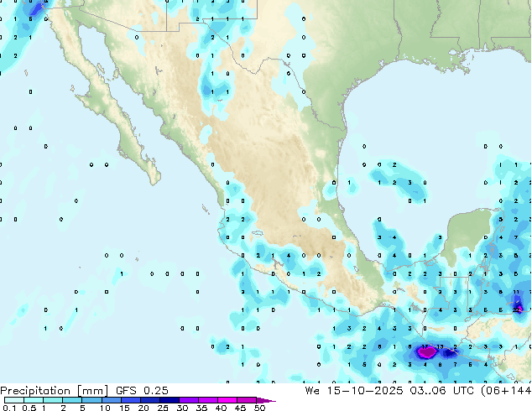
Task: Click the '50' legend label
Action: (x=259, y=408)
